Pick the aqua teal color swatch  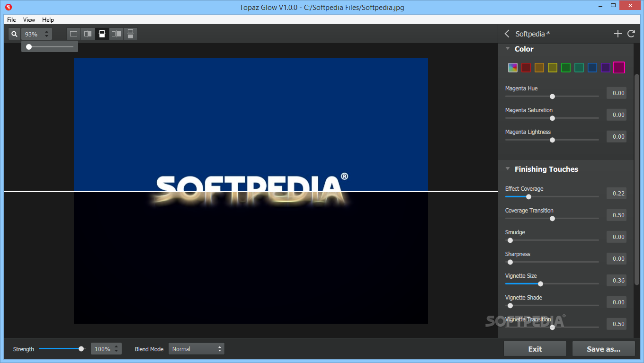point(579,68)
